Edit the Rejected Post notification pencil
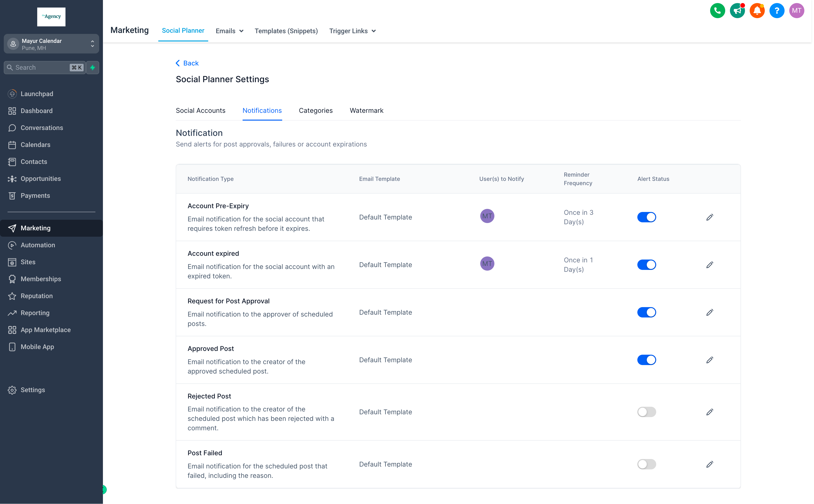814x504 pixels. pyautogui.click(x=710, y=412)
